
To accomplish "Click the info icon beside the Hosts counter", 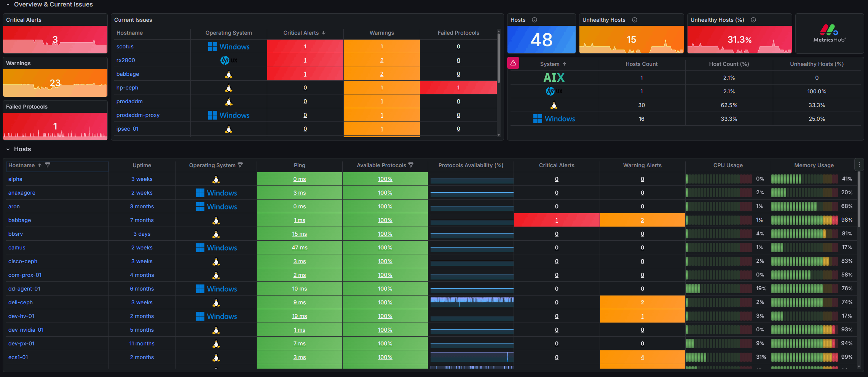I will tap(535, 19).
